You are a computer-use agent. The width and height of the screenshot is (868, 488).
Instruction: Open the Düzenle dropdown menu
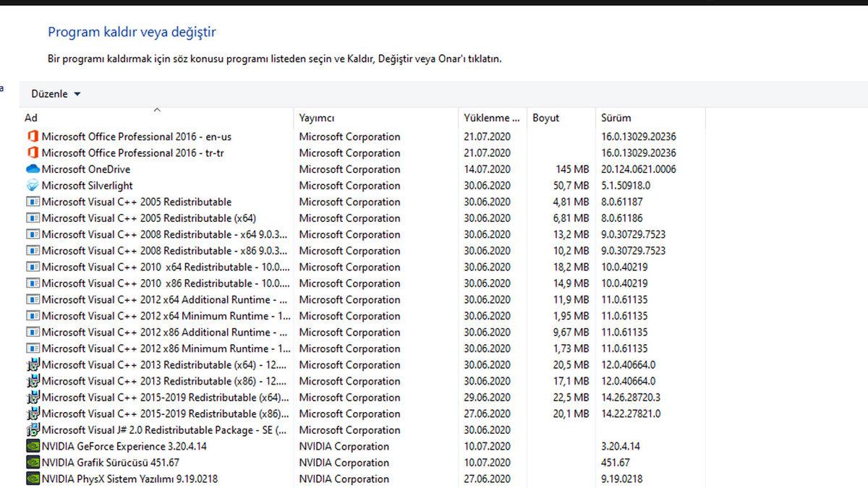click(x=56, y=94)
